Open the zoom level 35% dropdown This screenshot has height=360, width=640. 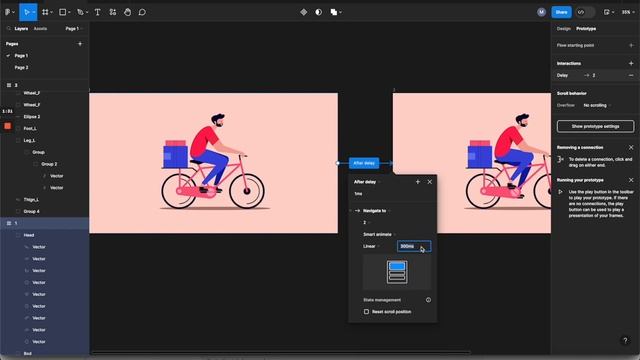coord(628,12)
